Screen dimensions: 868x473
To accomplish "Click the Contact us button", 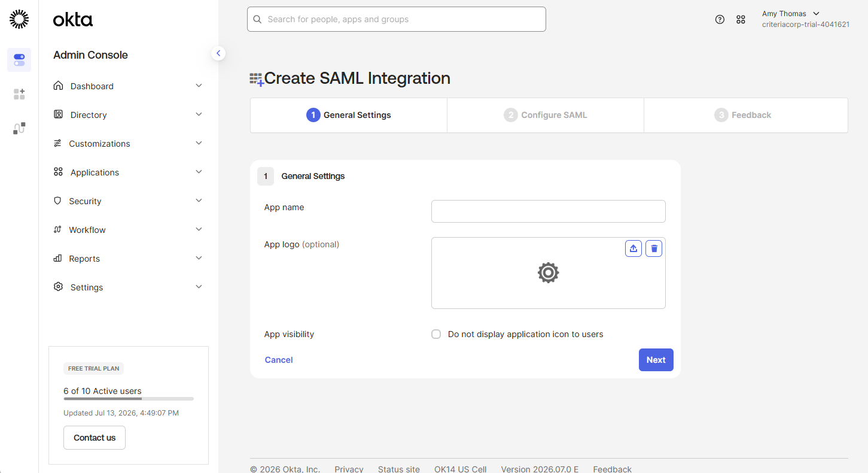I will coord(95,438).
